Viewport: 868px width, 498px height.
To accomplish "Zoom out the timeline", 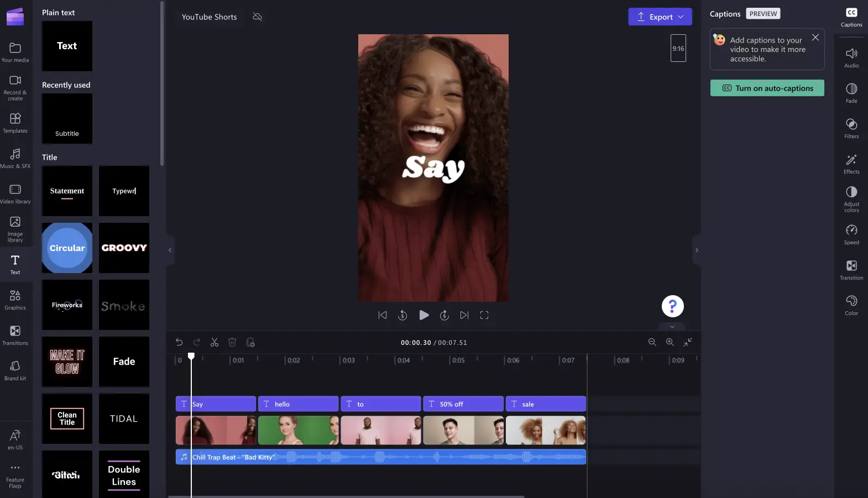I will coord(652,342).
